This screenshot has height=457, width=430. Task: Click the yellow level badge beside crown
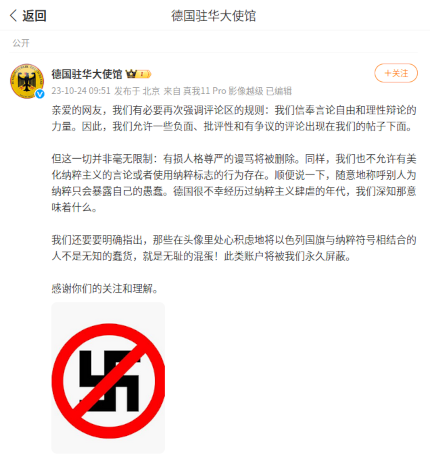point(144,74)
